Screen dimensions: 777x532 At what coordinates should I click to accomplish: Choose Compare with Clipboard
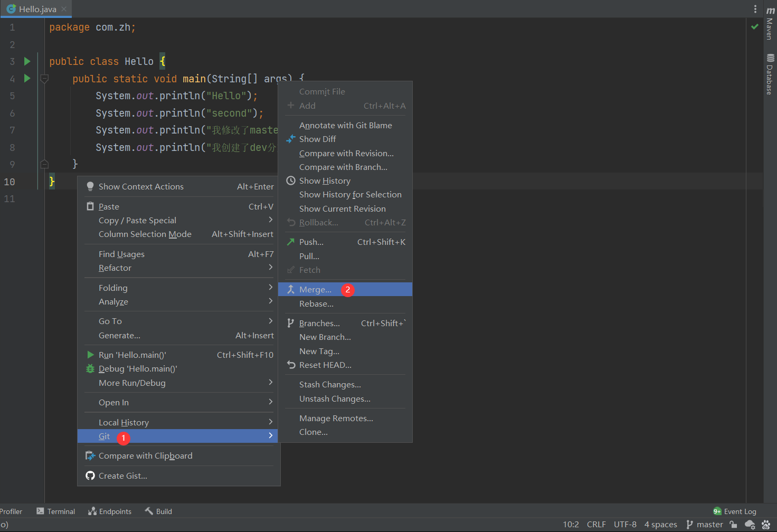click(179, 455)
